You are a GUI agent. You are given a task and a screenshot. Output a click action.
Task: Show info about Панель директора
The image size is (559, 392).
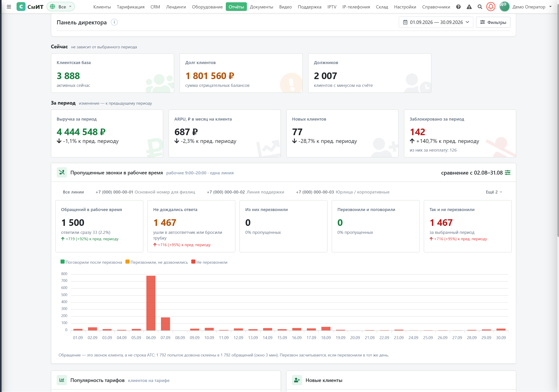[114, 22]
